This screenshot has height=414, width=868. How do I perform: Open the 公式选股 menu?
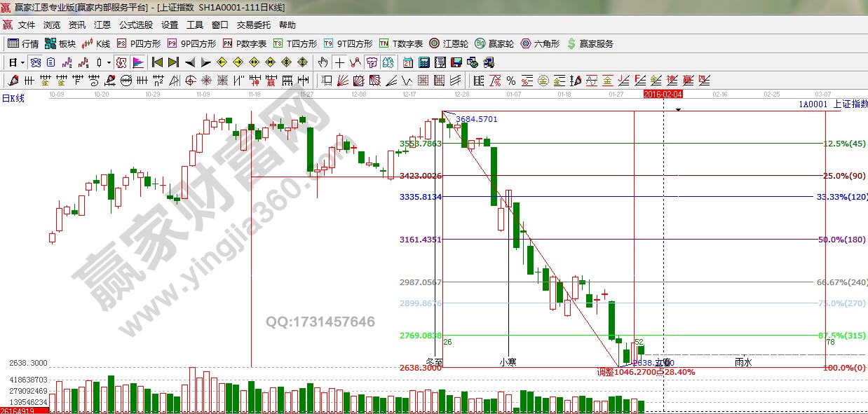tap(135, 25)
